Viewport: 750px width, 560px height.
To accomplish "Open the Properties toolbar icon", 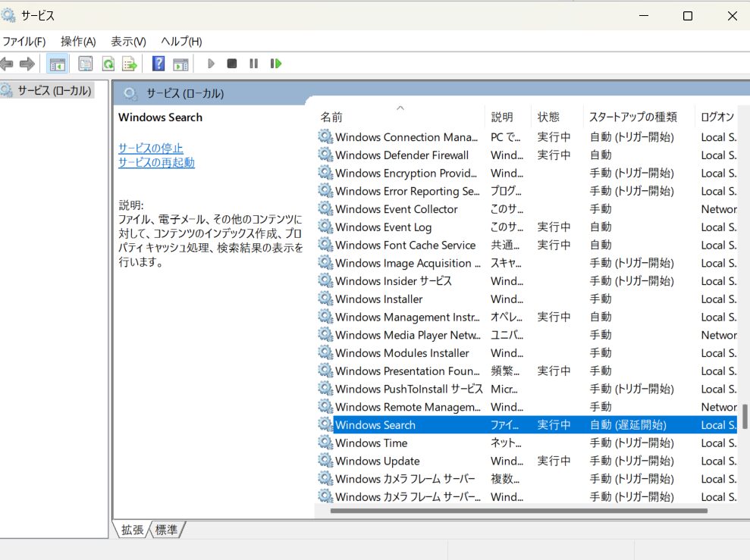I will 86,64.
